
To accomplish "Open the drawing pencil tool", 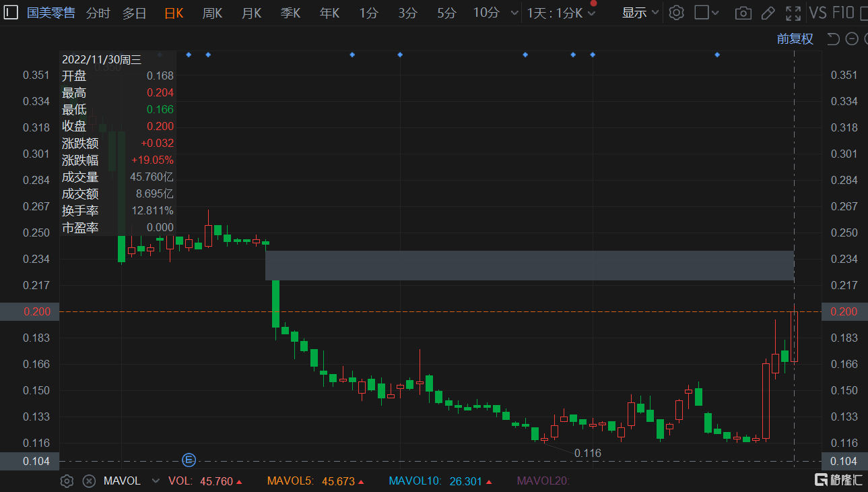I will tap(768, 13).
